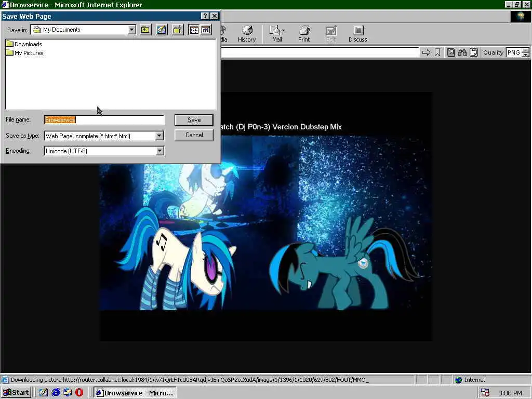Click the Outlook Express quick launch icon
Screen dimensions: 532x399
[68, 393]
